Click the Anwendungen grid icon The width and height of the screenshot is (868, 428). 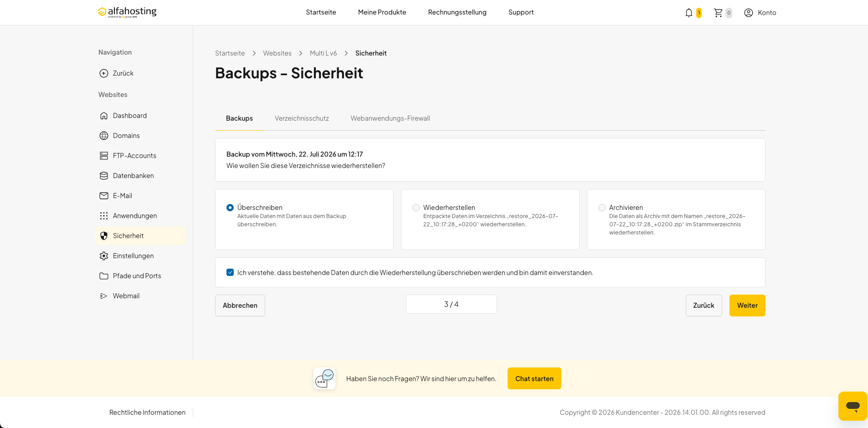(x=104, y=216)
